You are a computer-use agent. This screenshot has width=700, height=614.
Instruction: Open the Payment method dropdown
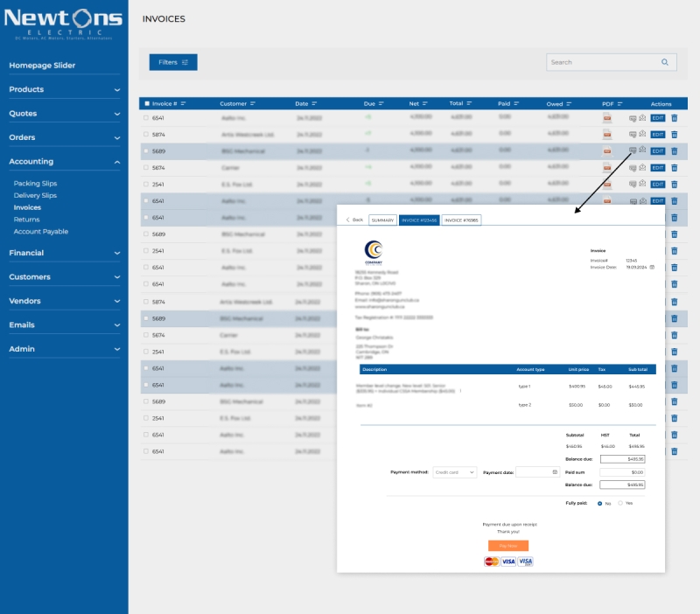455,472
